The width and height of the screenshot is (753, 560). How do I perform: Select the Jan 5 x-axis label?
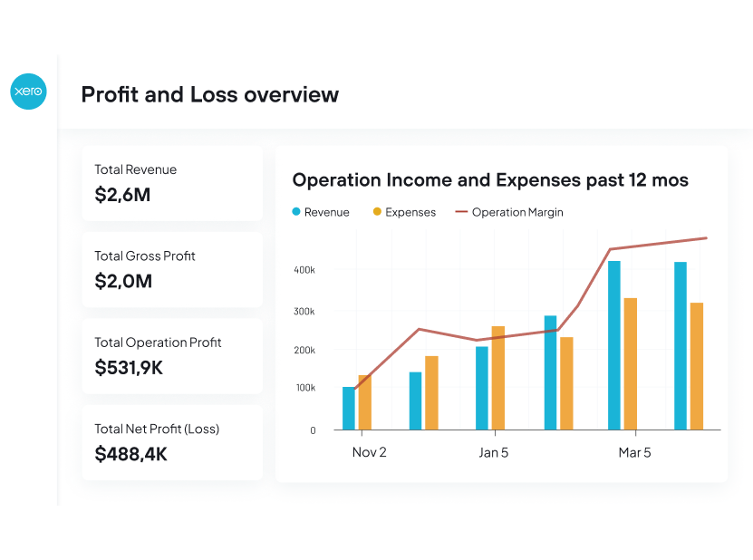(493, 452)
